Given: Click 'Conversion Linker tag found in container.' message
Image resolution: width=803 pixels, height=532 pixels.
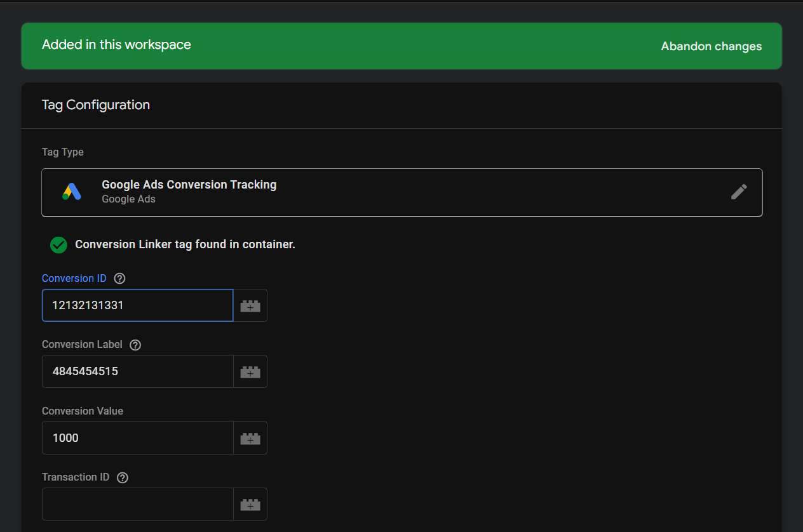Looking at the screenshot, I should point(185,244).
